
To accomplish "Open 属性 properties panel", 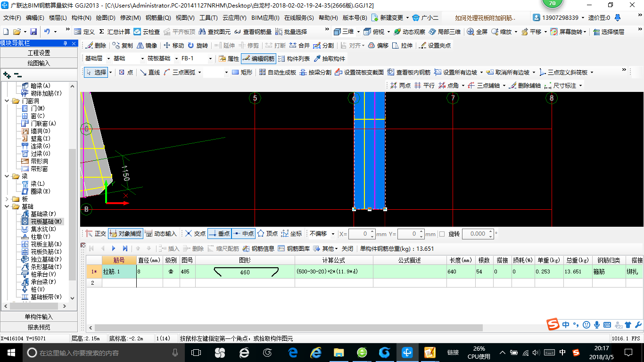I will (x=229, y=59).
